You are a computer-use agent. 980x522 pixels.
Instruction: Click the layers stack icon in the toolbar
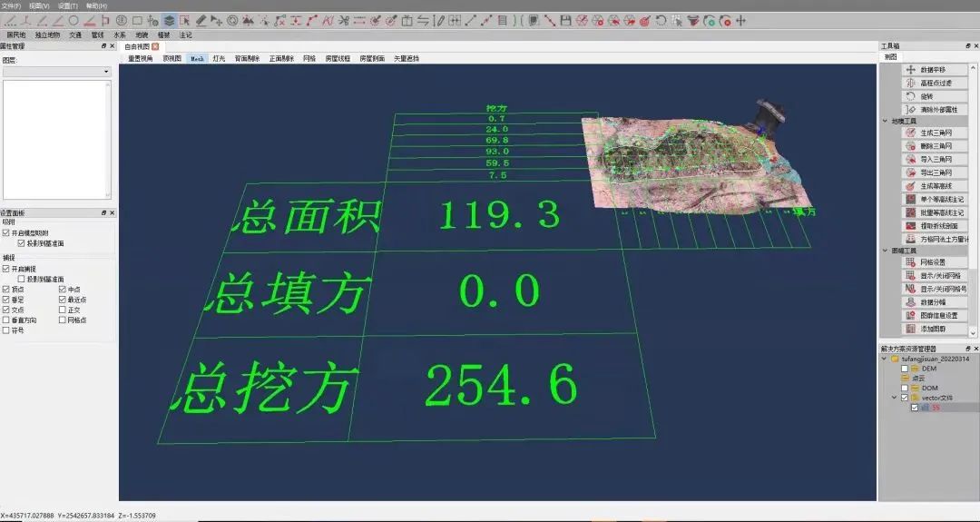pyautogui.click(x=169, y=20)
